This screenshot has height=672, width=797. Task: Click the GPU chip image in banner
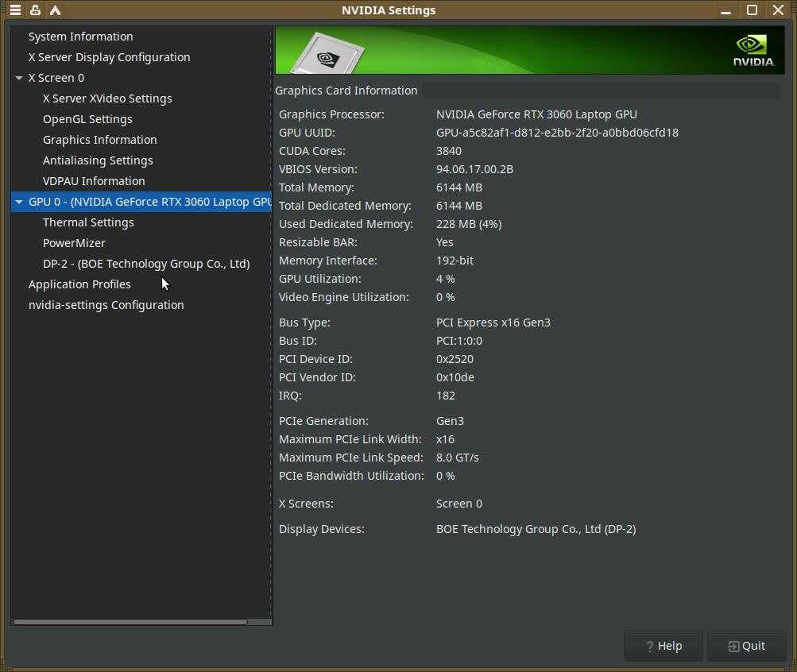pos(328,54)
